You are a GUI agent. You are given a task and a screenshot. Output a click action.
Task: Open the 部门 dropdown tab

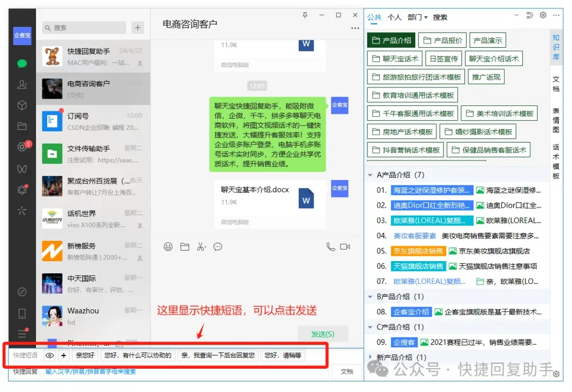pyautogui.click(x=417, y=17)
